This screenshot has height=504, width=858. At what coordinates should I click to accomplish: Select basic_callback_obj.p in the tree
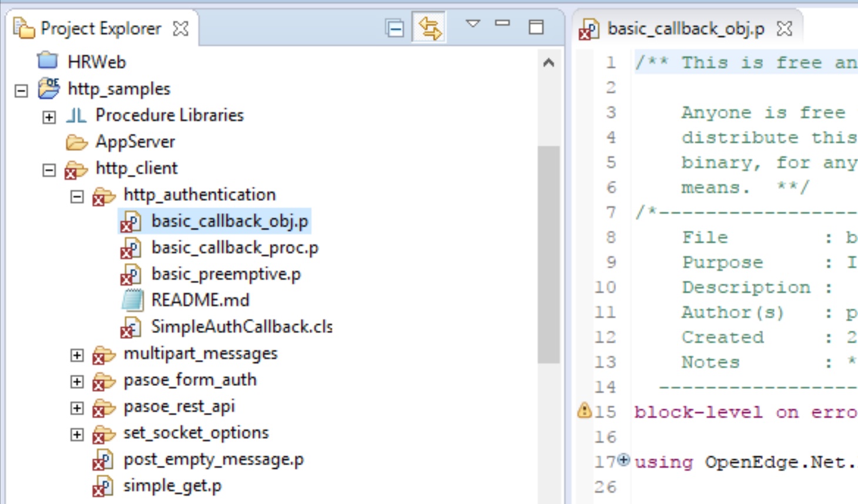pos(230,221)
